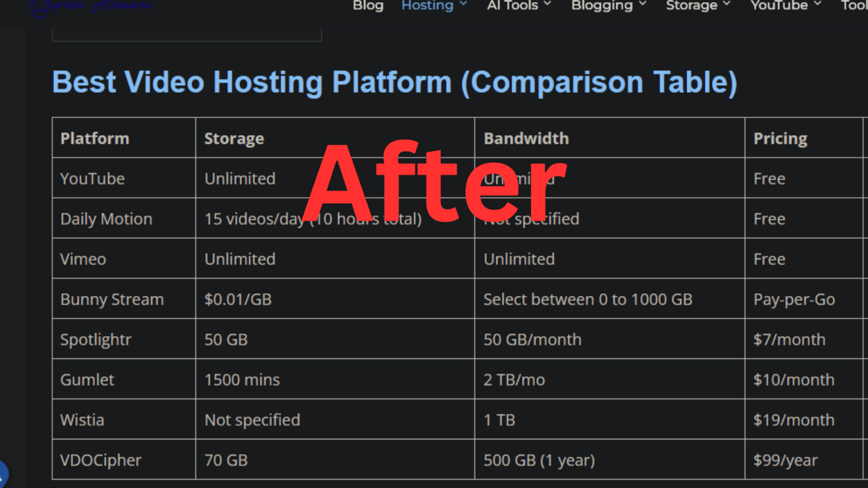The height and width of the screenshot is (488, 868).
Task: Click the $19/month pricing cell
Action: point(804,420)
